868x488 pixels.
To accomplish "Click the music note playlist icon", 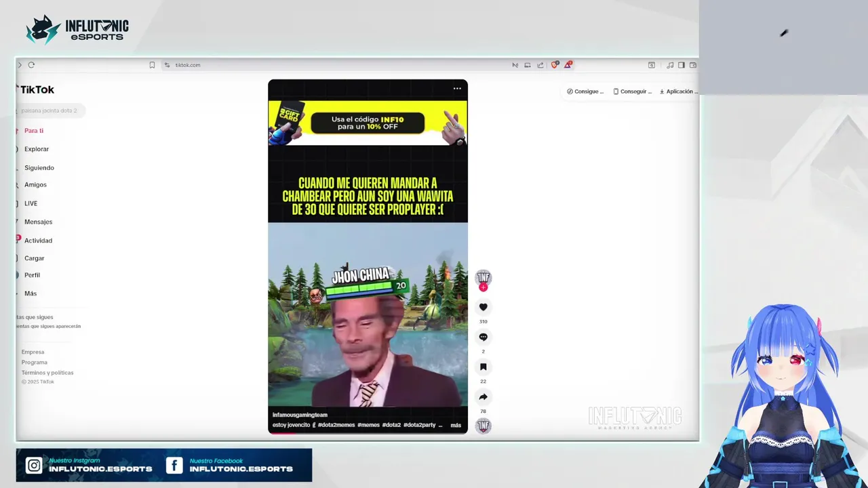I will point(670,65).
